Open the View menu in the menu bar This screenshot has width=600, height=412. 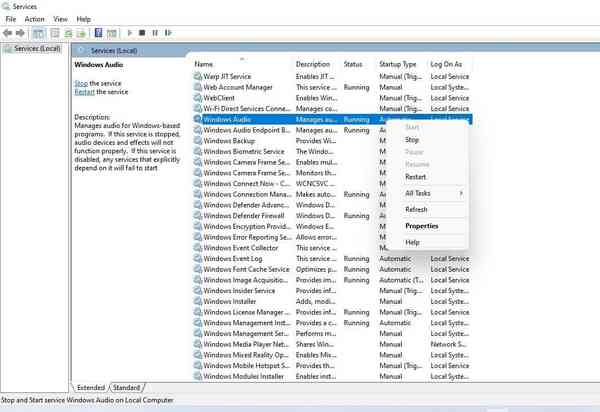[60, 19]
